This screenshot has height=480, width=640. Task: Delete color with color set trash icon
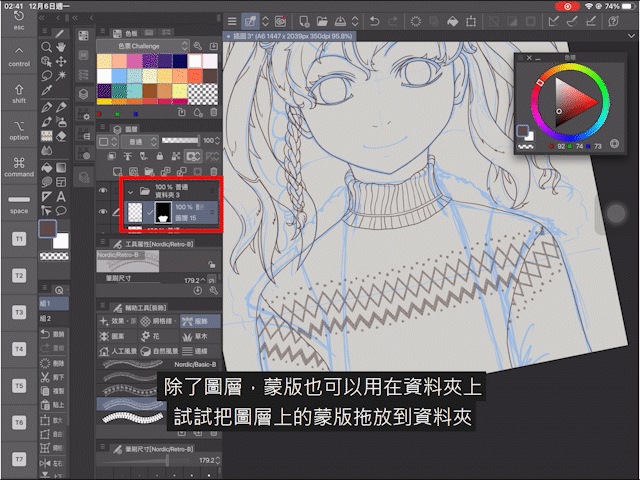(x=213, y=113)
